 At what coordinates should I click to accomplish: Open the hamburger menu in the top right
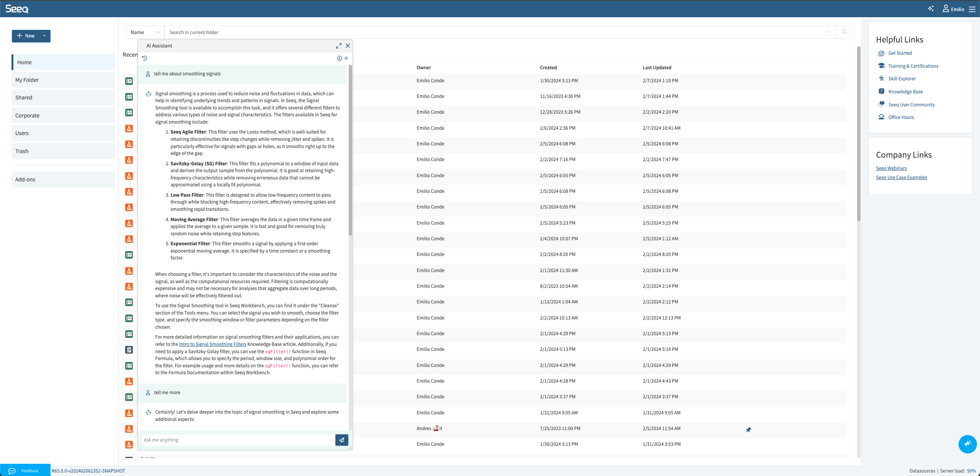(x=973, y=8)
